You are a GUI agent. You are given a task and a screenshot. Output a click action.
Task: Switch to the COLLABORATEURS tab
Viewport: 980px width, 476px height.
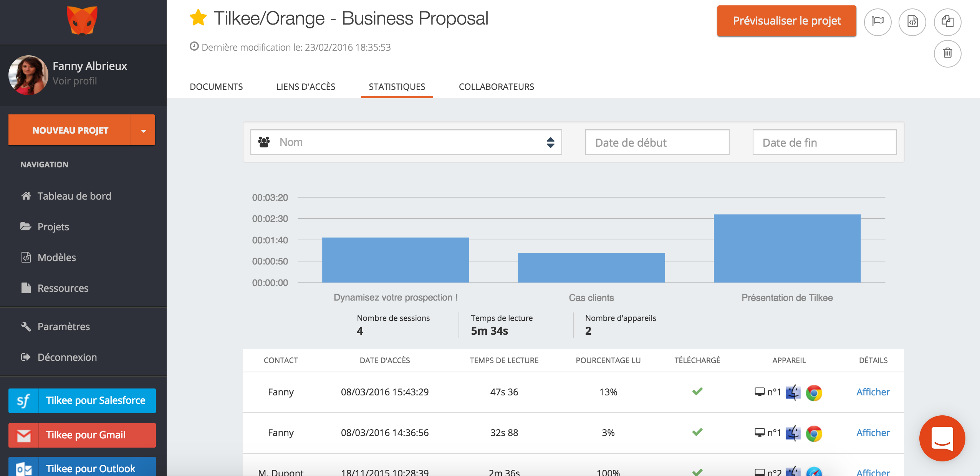tap(496, 87)
